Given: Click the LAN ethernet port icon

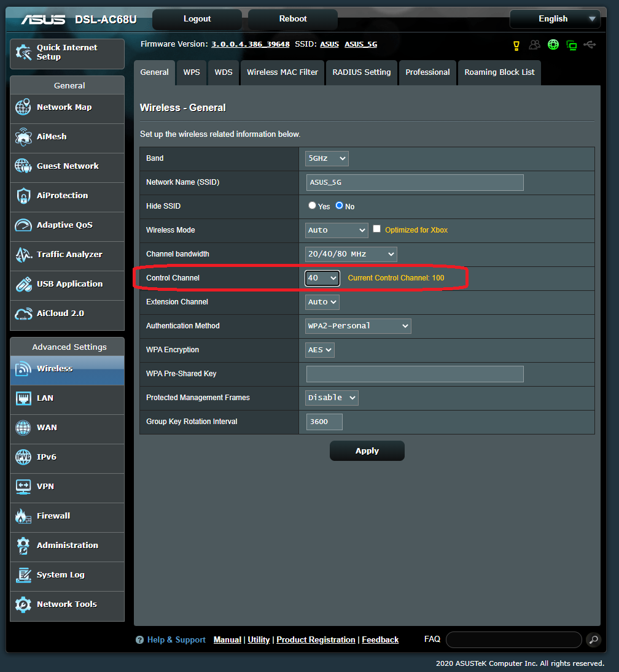Looking at the screenshot, I should click(23, 398).
